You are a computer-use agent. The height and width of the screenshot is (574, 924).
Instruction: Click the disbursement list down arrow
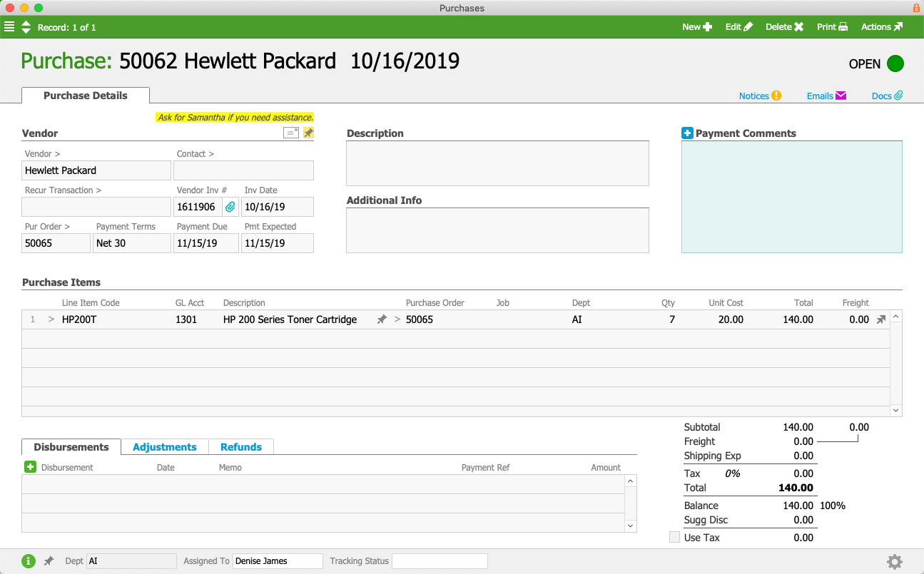pos(631,526)
